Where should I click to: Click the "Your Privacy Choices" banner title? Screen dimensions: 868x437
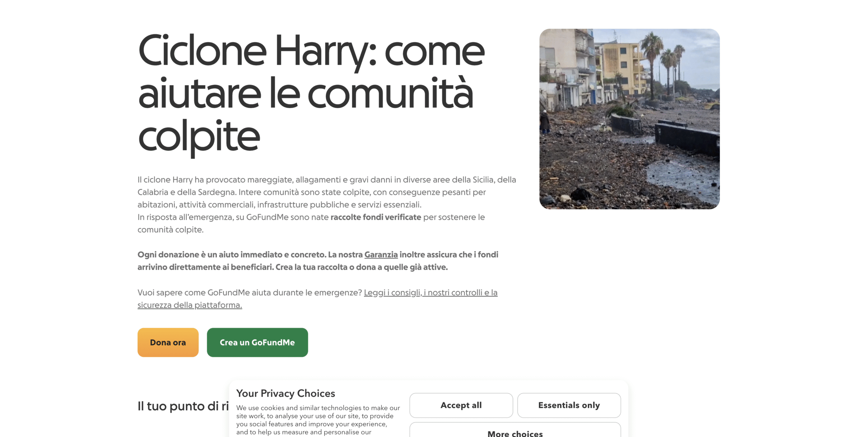tap(286, 393)
